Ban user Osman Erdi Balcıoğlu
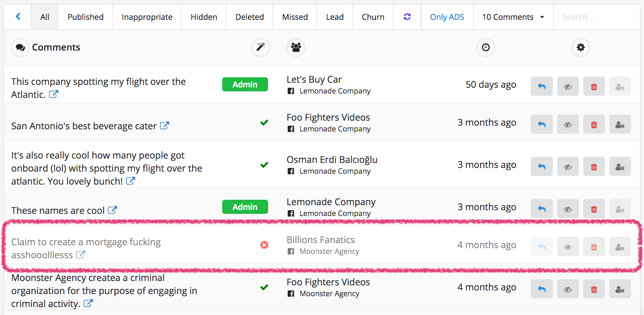The width and height of the screenshot is (644, 315). (620, 167)
